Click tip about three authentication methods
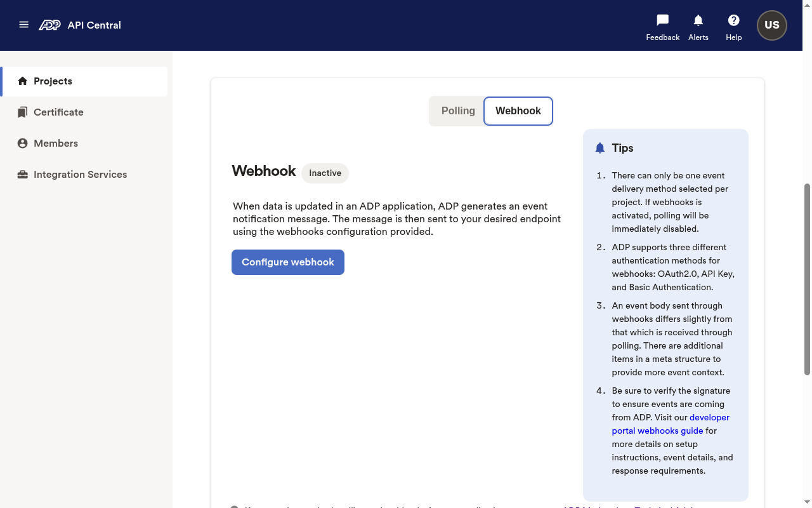 672,267
